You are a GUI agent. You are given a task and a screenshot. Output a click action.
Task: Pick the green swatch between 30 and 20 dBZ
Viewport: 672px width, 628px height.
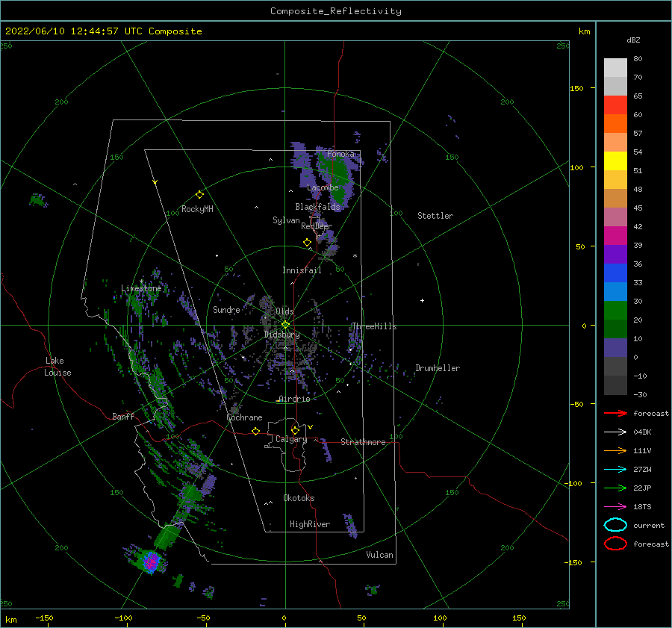tap(615, 311)
